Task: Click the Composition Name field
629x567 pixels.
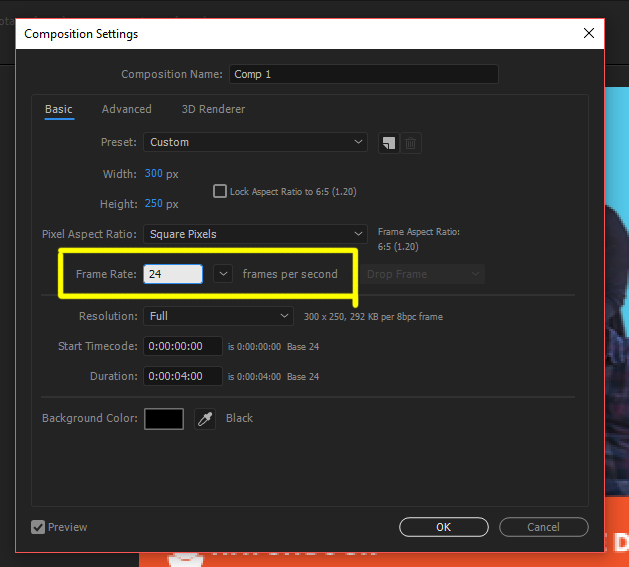Action: [363, 74]
